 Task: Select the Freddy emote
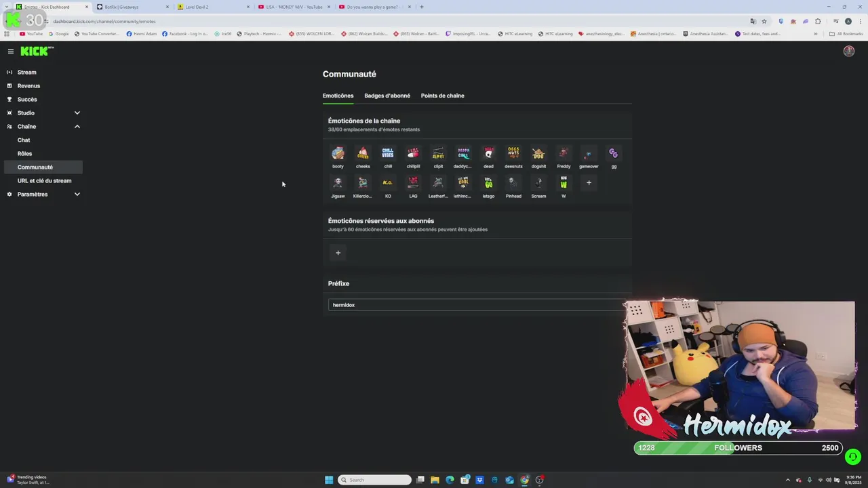point(564,153)
